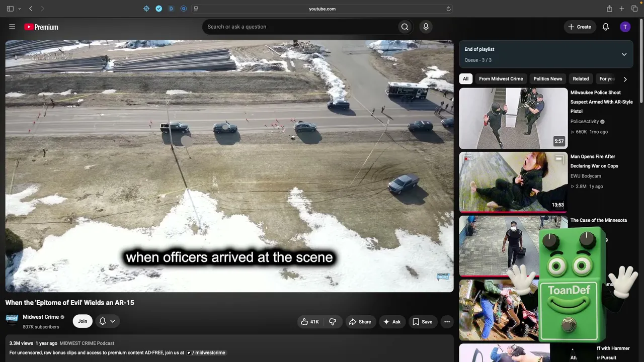Click The Case of the Minnesota title
The height and width of the screenshot is (362, 644).
(599, 220)
